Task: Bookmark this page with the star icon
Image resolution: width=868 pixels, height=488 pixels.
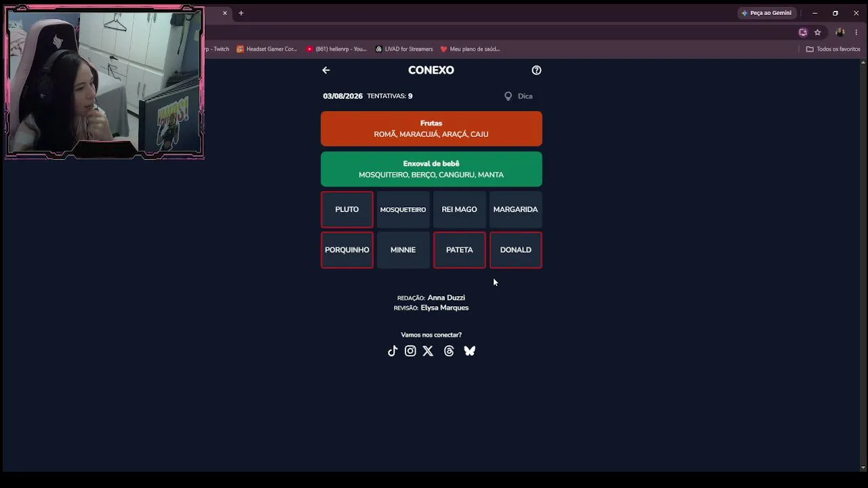Action: 818,33
